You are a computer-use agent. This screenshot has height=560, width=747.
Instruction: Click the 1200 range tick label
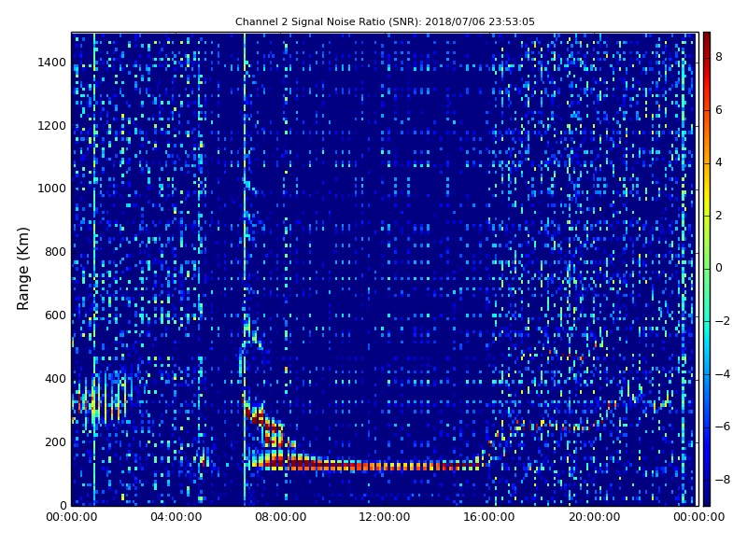click(52, 126)
